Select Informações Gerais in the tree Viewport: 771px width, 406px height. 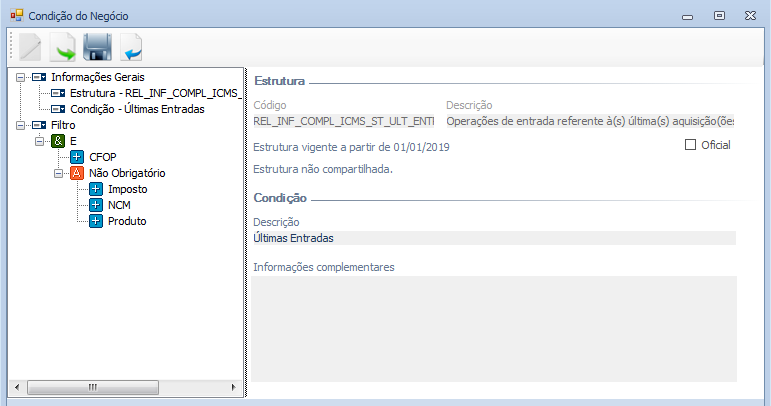[x=98, y=77]
